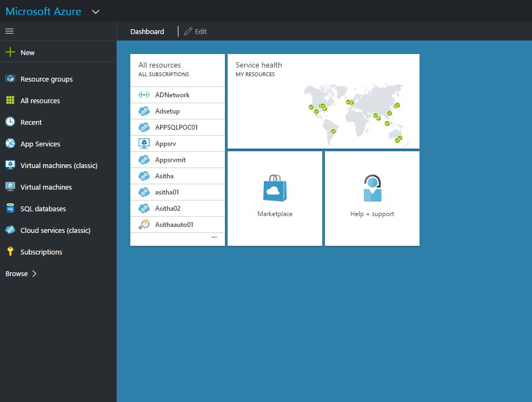Select Appsrvmit resource name
This screenshot has width=532, height=402.
point(170,160)
